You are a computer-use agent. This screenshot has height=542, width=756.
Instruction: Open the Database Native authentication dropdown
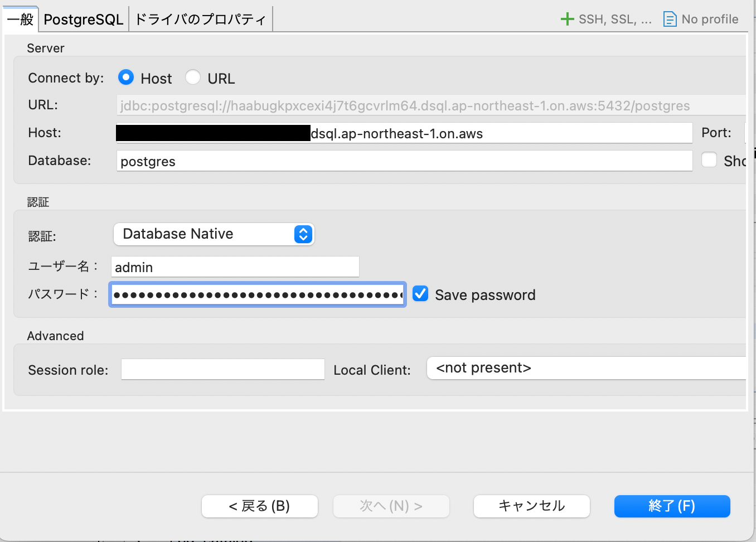(x=214, y=234)
